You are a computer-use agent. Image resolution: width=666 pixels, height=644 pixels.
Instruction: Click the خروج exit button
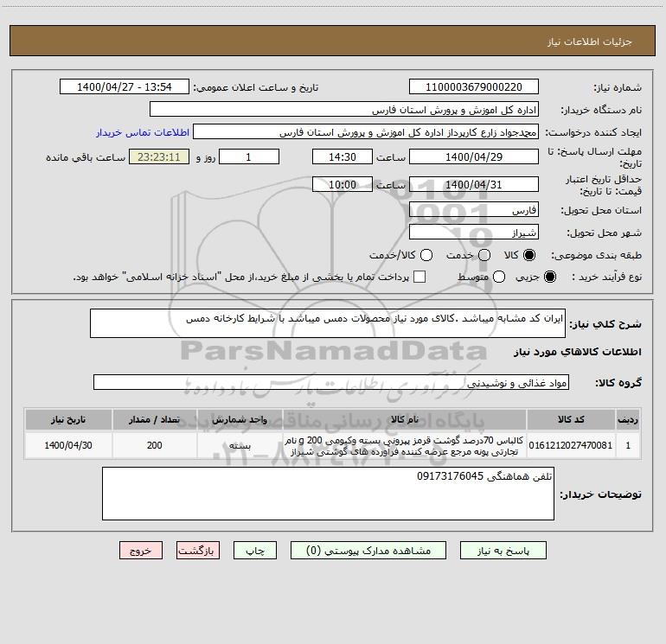click(x=141, y=551)
